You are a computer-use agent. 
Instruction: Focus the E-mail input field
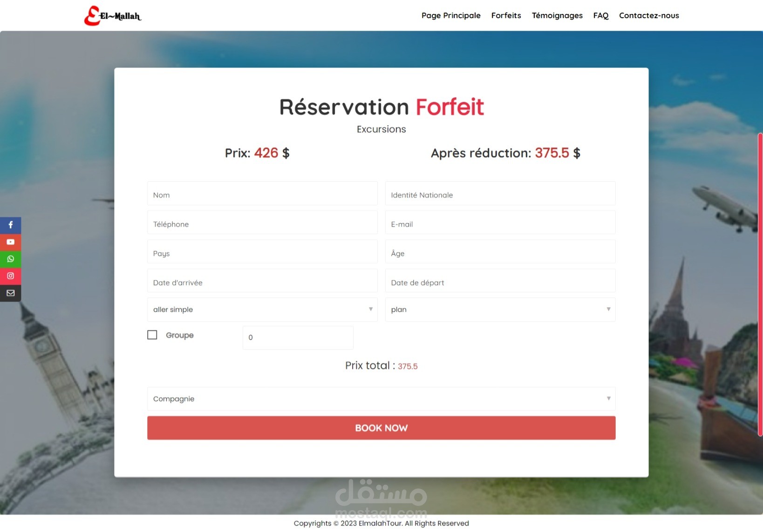click(500, 222)
